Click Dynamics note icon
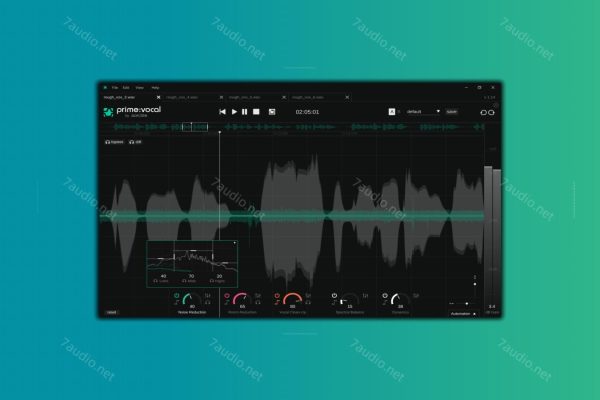This screenshot has height=400, width=600. [385, 303]
